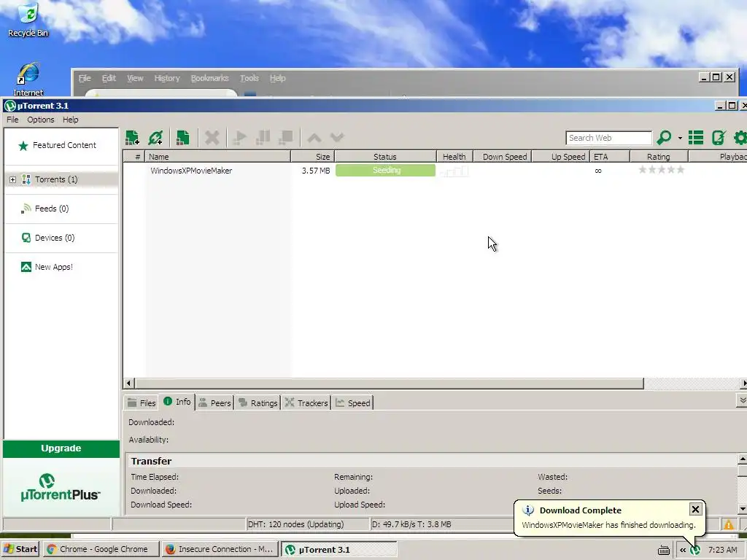Select the WindowsXPMovieMaker torrent row
Viewport: 747px width, 560px height.
tap(435, 171)
